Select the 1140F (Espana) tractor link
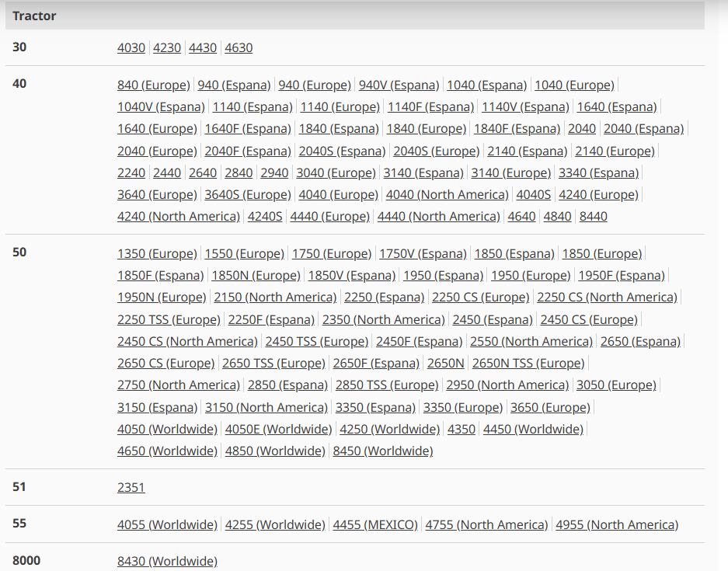 coord(430,106)
